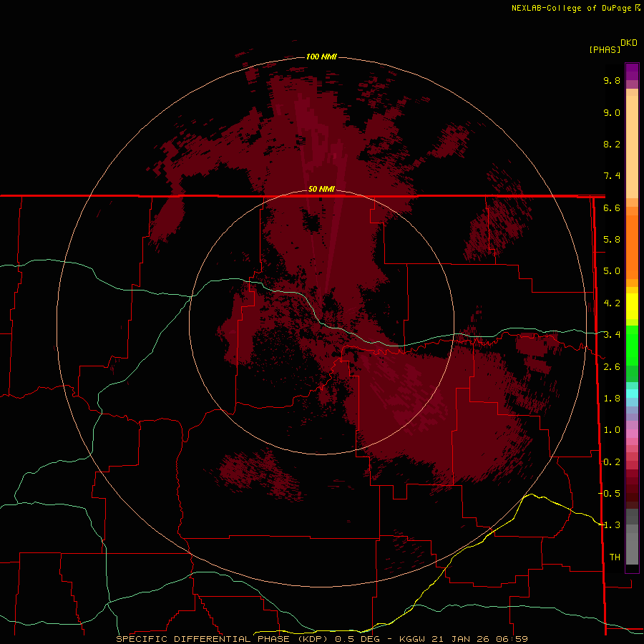Click the 100 NMI range ring label
The width and height of the screenshot is (644, 644).
321,57
